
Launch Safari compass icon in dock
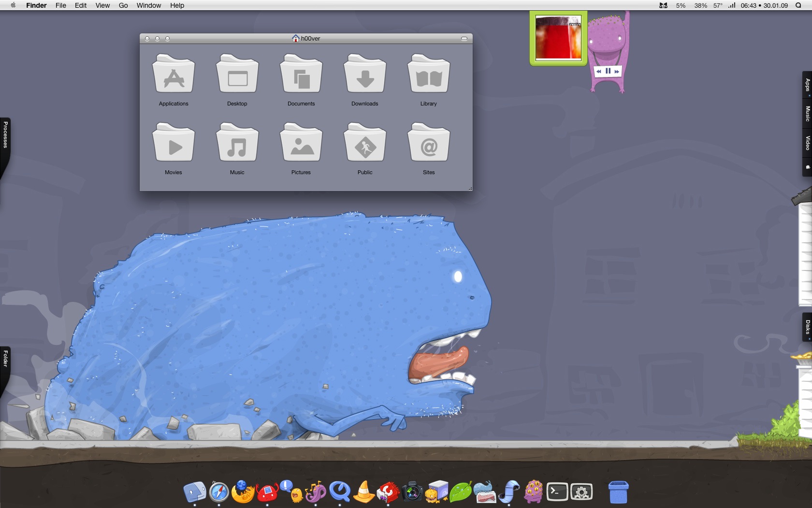219,493
